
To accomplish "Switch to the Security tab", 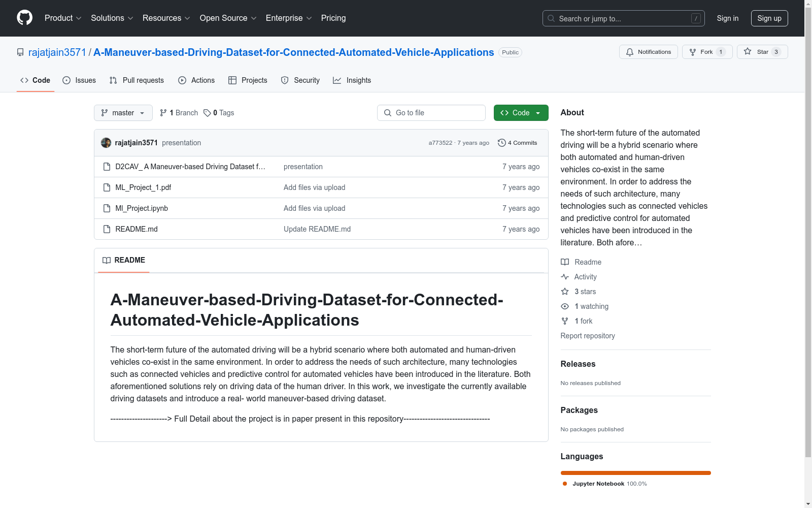I will click(300, 80).
